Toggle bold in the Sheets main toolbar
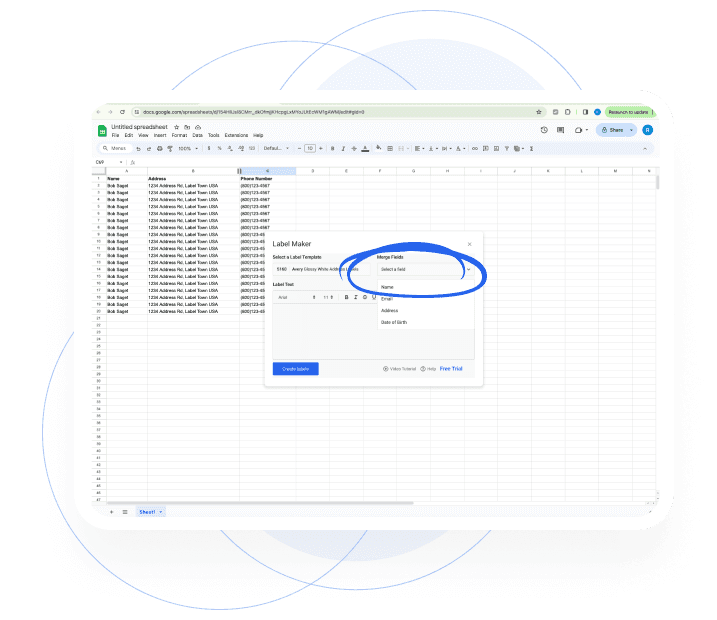Viewport: 717px width, 620px height. pyautogui.click(x=332, y=149)
